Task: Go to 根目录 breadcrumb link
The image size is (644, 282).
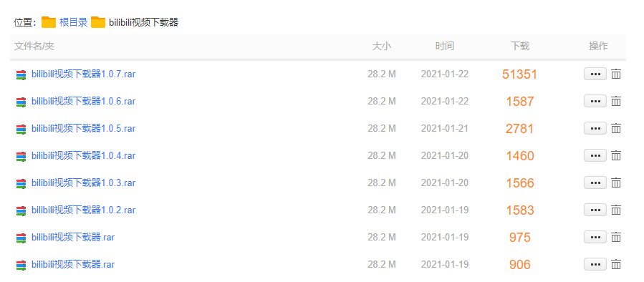Action: click(x=74, y=22)
